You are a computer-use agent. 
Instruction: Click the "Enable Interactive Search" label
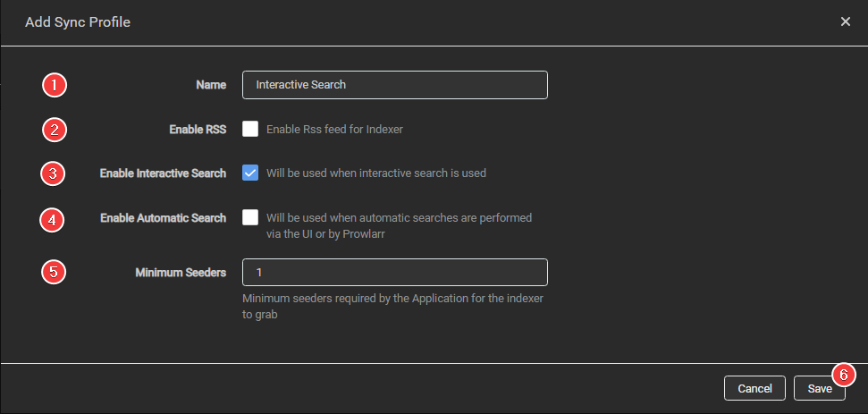click(163, 173)
